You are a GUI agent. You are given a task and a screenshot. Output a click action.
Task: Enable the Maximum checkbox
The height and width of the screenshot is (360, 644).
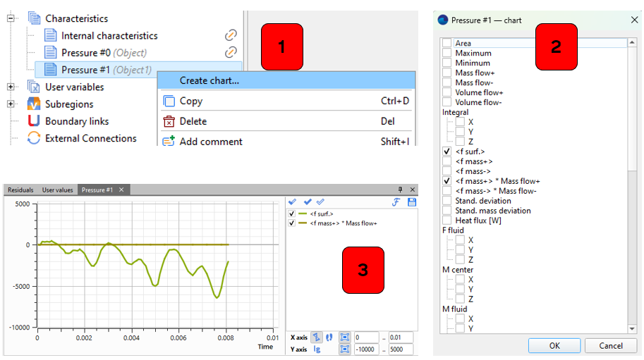pos(446,53)
